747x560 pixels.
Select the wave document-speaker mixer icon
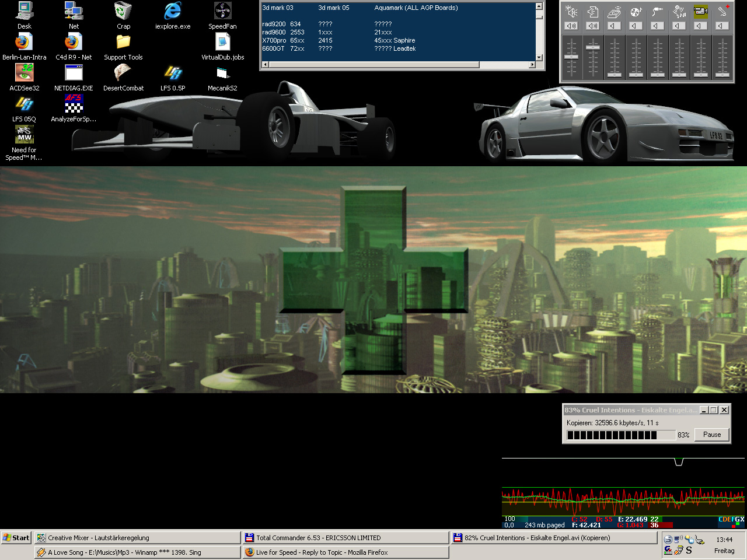point(593,12)
